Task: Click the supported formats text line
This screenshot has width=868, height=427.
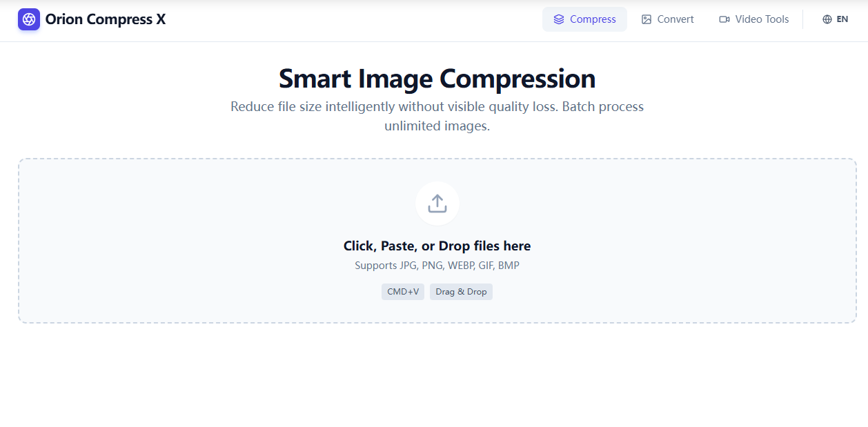Action: 437,265
